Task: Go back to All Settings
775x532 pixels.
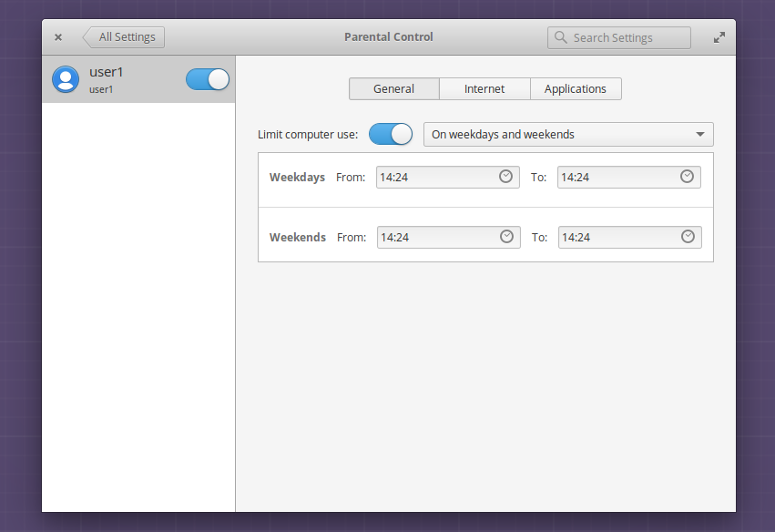Action: pyautogui.click(x=124, y=37)
